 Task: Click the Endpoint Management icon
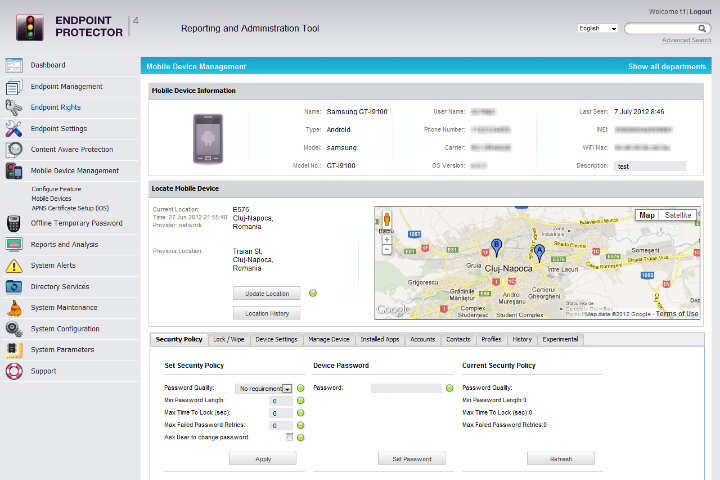[x=14, y=86]
